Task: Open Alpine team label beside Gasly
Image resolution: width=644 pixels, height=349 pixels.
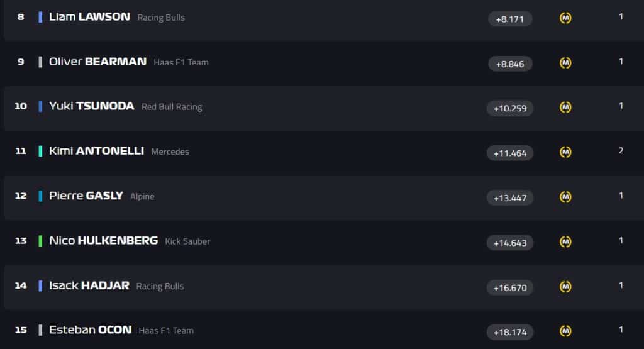Action: [142, 196]
